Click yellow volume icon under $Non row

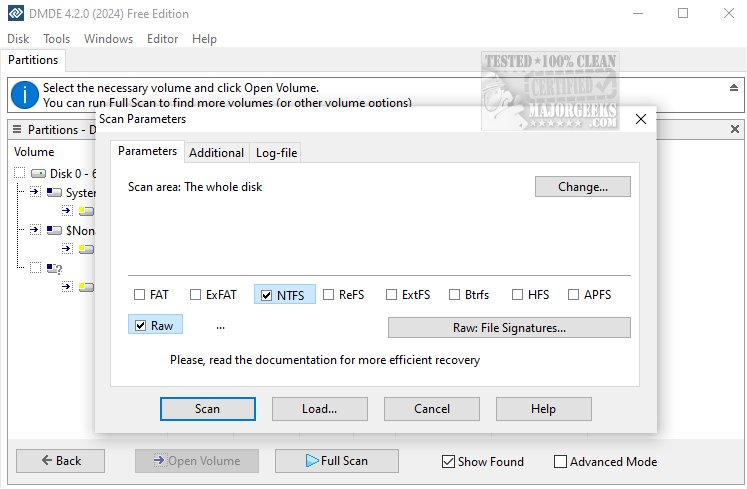[86, 249]
